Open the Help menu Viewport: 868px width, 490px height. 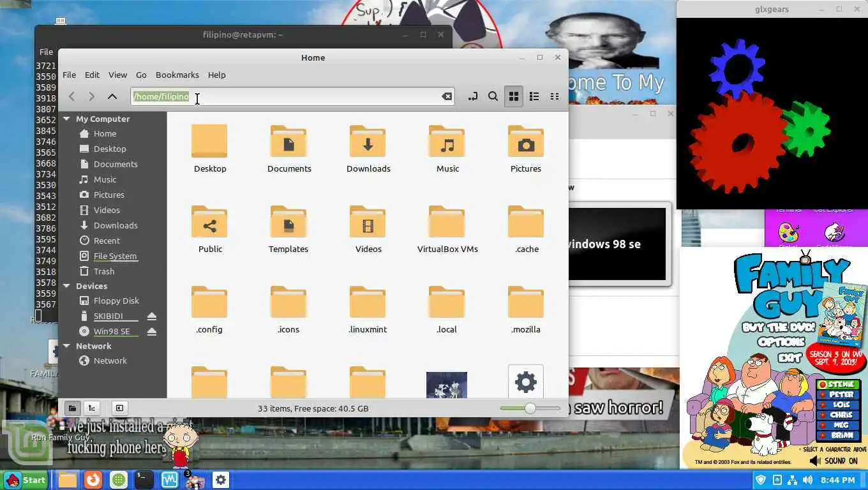pos(217,75)
